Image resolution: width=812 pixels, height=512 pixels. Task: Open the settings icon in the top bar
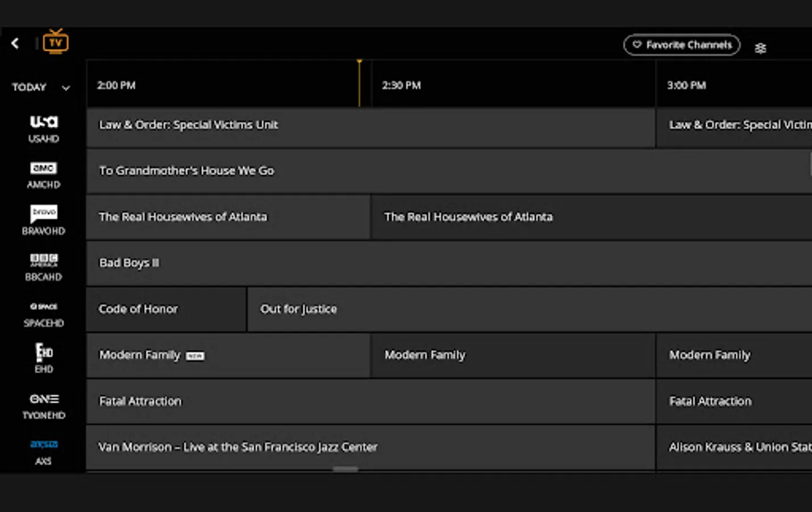coord(761,47)
